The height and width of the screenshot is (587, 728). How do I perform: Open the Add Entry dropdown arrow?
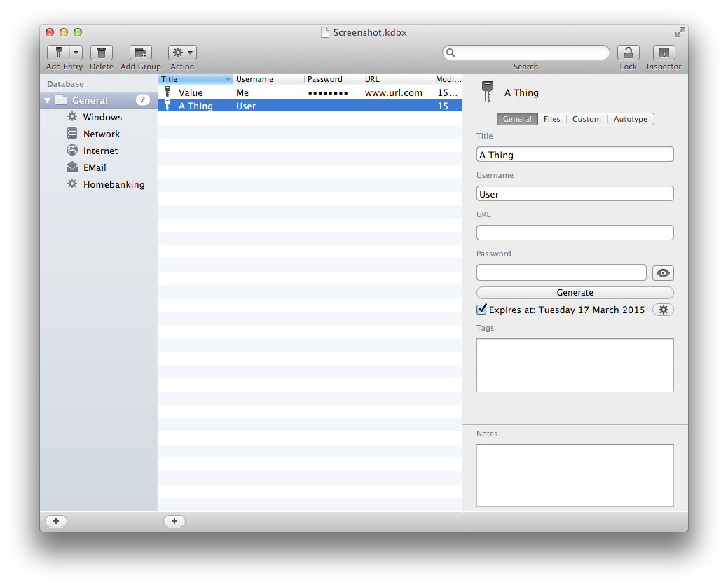tap(76, 53)
